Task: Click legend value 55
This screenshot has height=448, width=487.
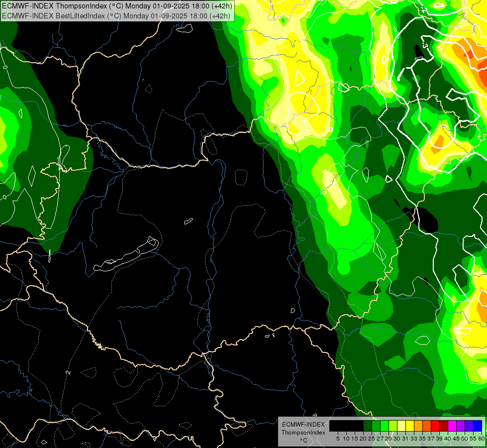Action: (x=474, y=439)
